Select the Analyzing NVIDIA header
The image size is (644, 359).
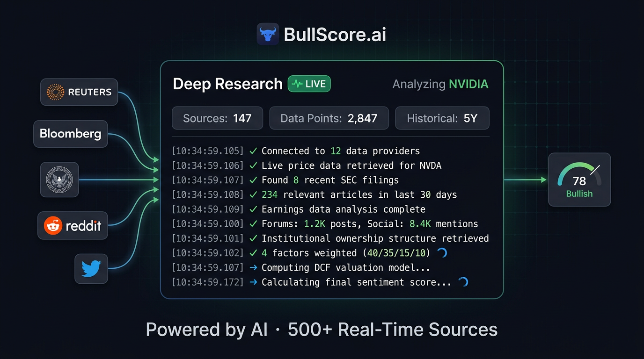pos(440,84)
